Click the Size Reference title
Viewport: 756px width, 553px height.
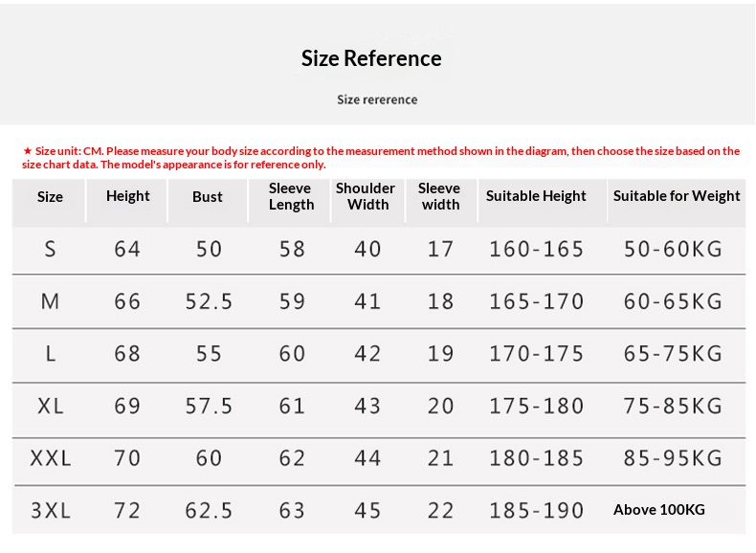[371, 58]
